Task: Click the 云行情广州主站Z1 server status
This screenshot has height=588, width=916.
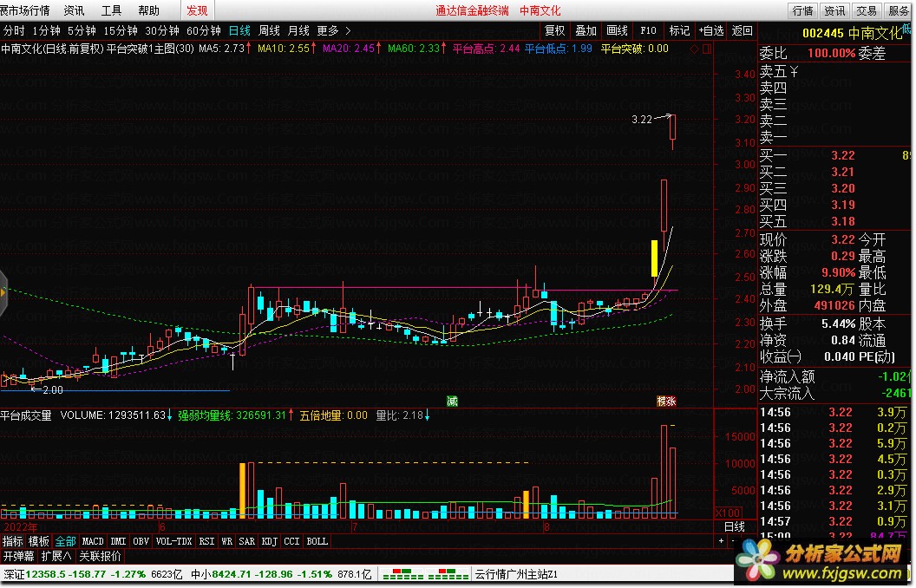Action: click(x=516, y=575)
